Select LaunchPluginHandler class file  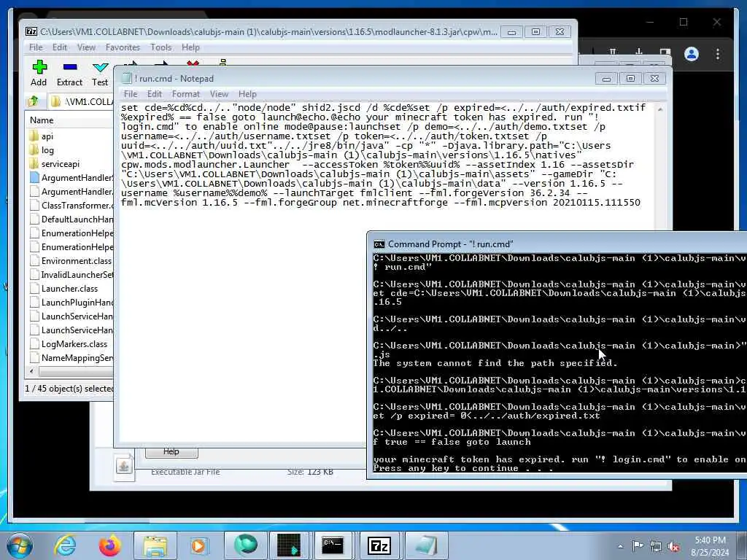click(71, 303)
